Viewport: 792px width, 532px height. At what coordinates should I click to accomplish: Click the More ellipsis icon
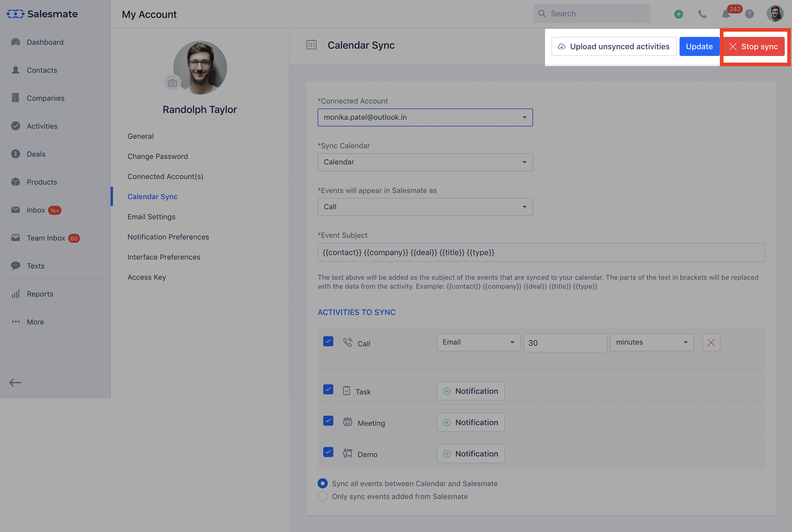click(16, 321)
